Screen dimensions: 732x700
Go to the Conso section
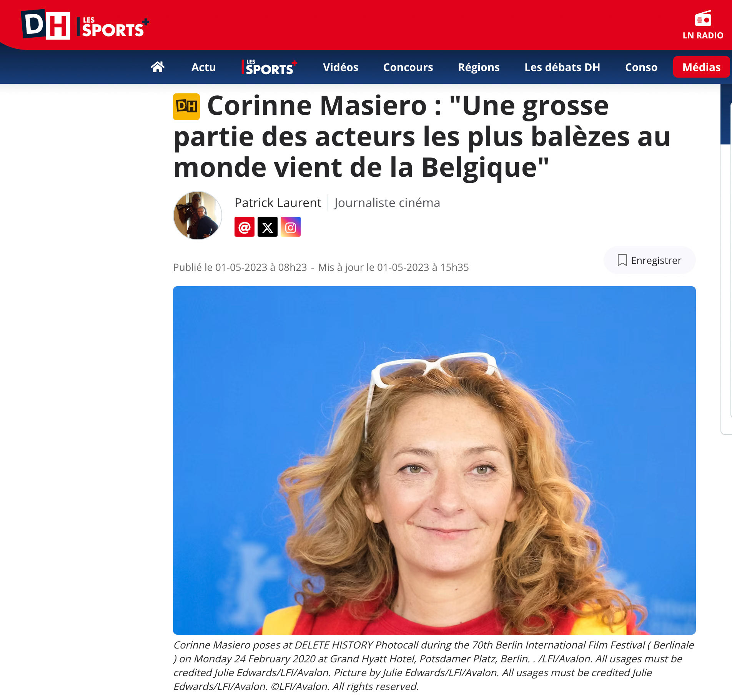[641, 67]
